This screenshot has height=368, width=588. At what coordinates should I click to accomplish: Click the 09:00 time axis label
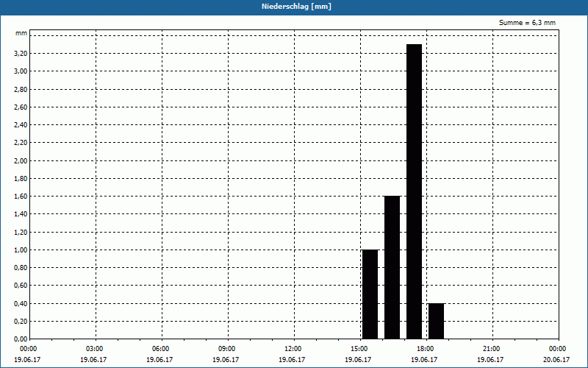tap(227, 349)
